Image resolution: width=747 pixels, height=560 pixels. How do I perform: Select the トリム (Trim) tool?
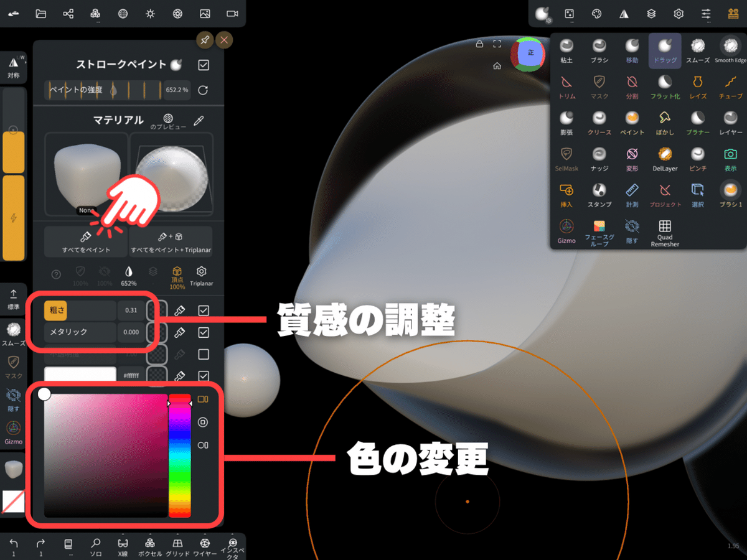point(566,86)
